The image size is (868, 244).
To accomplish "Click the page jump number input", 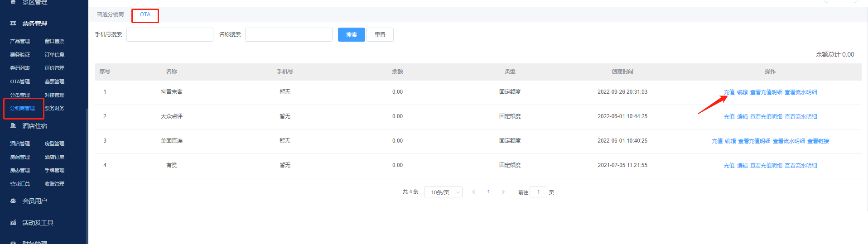I will [x=538, y=192].
